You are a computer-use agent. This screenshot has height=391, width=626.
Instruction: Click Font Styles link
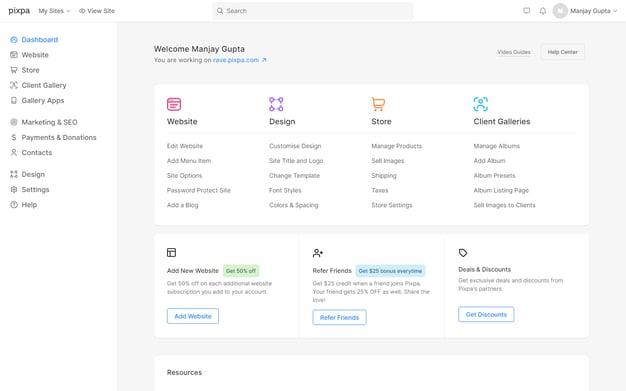point(285,191)
